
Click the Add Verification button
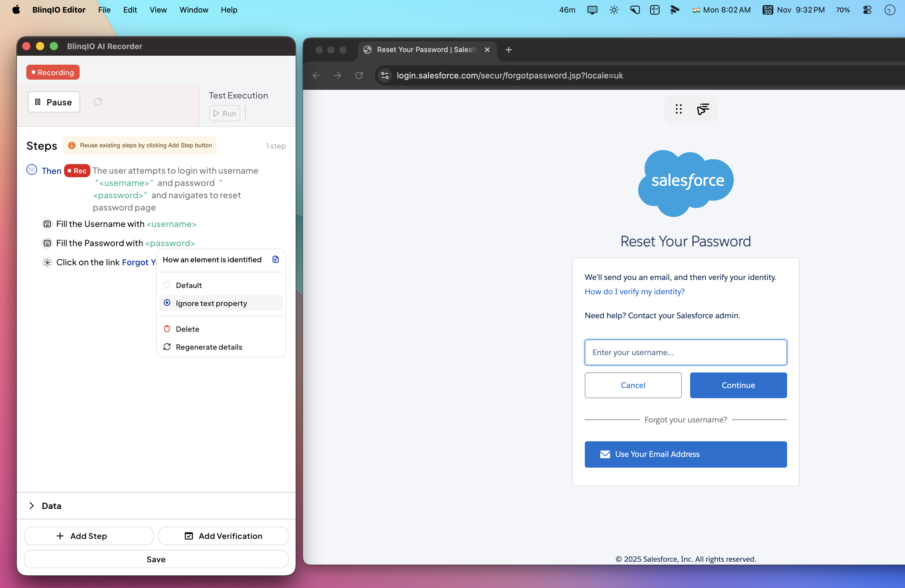pos(223,536)
